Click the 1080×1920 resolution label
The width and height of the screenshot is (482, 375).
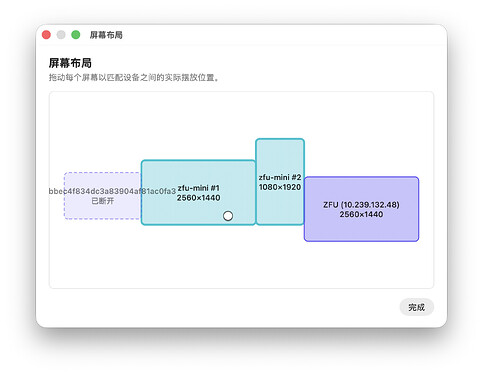pos(280,187)
